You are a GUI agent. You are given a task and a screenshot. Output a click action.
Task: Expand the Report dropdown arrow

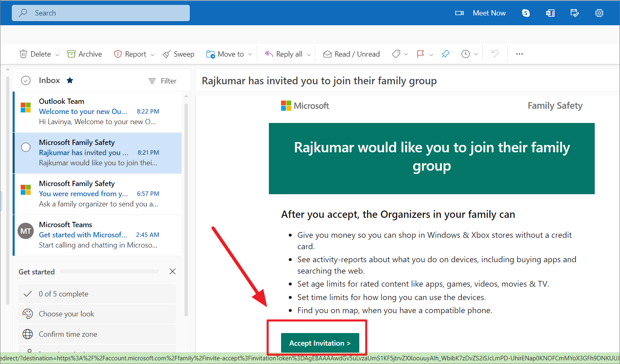[x=152, y=55]
